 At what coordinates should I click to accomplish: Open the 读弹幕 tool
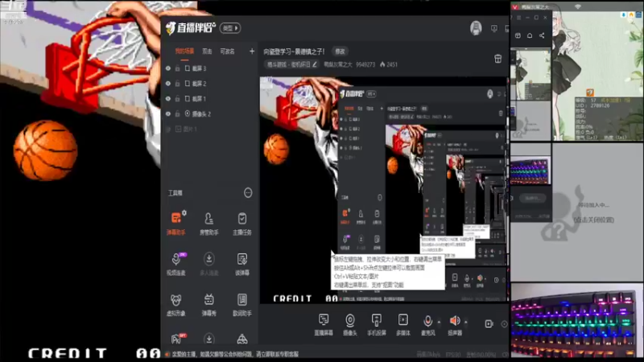242,264
